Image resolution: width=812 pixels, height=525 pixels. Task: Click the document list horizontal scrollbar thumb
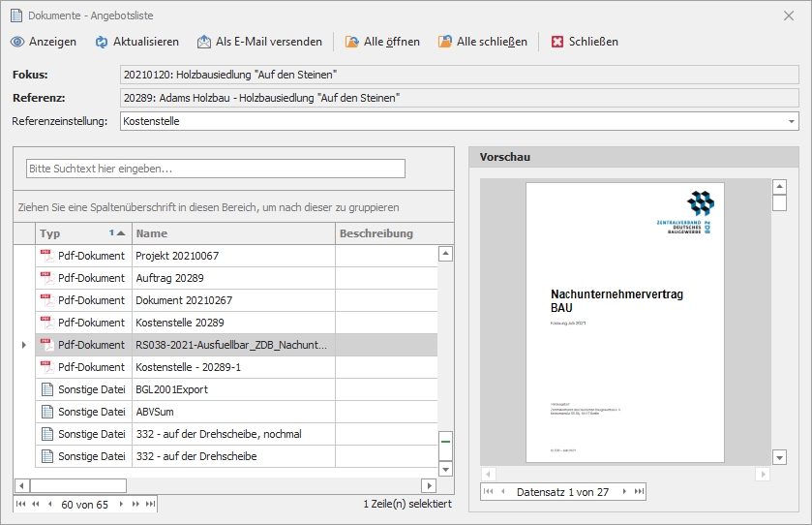click(77, 485)
